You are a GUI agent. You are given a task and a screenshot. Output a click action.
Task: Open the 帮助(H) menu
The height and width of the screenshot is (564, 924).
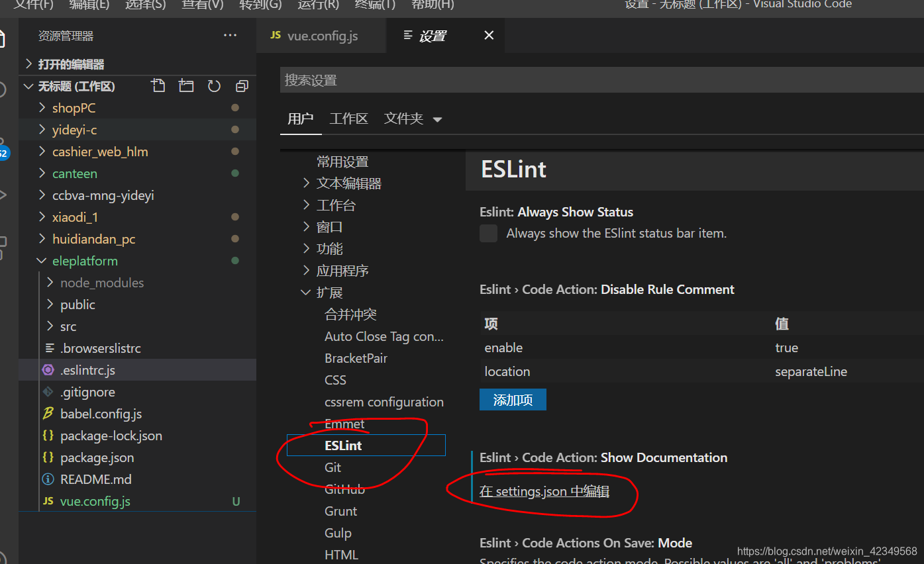click(x=433, y=5)
